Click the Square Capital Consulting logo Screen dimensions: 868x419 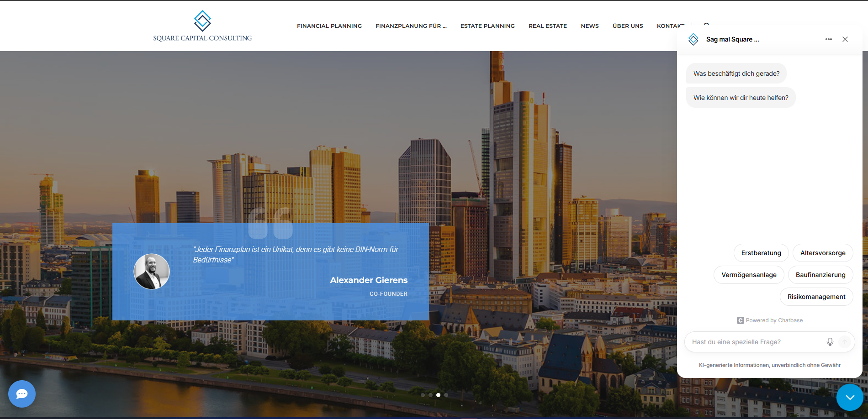pos(202,25)
